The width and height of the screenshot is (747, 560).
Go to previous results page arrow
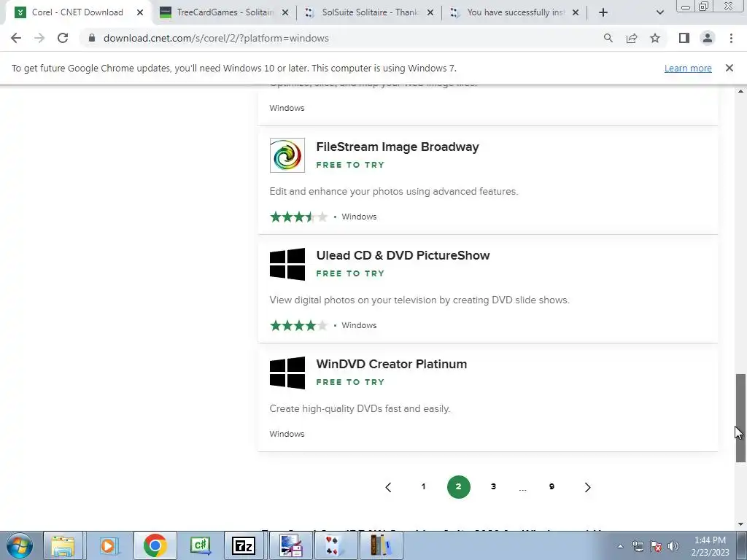[x=388, y=487]
